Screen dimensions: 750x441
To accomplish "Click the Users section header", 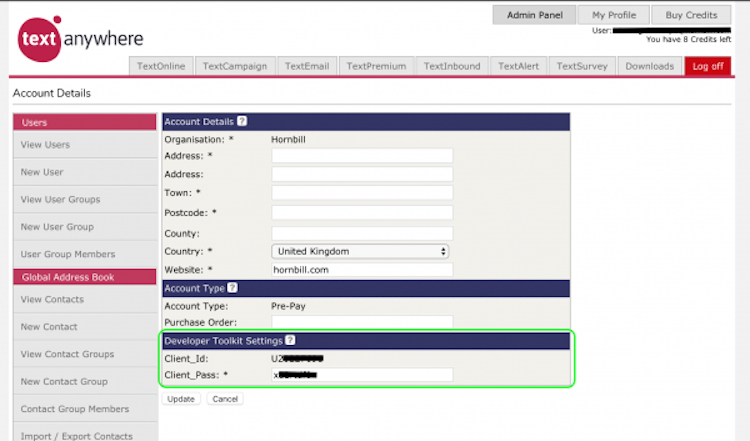I will (85, 122).
